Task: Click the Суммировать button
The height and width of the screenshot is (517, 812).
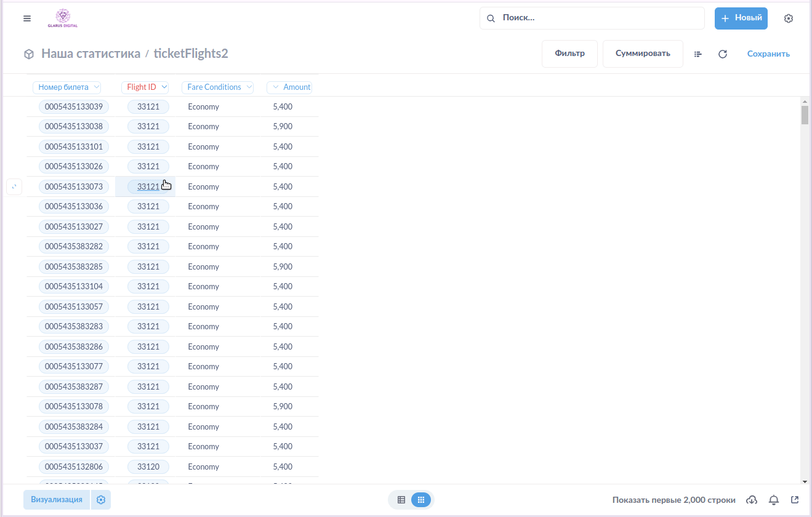Action: pyautogui.click(x=643, y=54)
